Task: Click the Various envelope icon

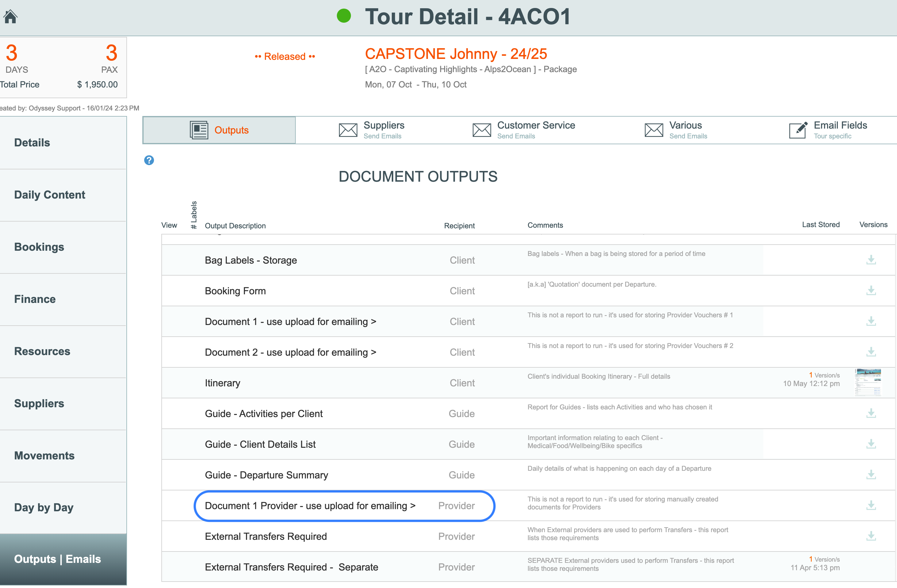Action: [653, 130]
